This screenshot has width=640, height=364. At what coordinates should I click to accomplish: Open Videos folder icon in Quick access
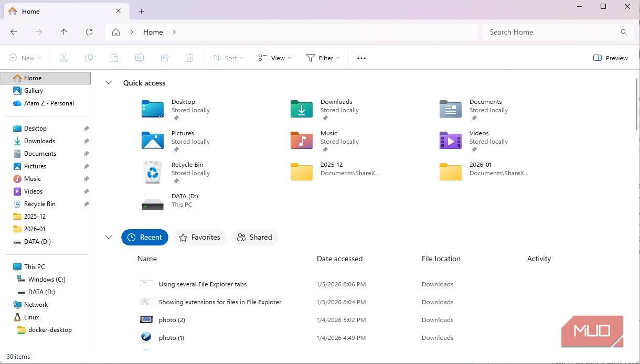[x=451, y=141]
